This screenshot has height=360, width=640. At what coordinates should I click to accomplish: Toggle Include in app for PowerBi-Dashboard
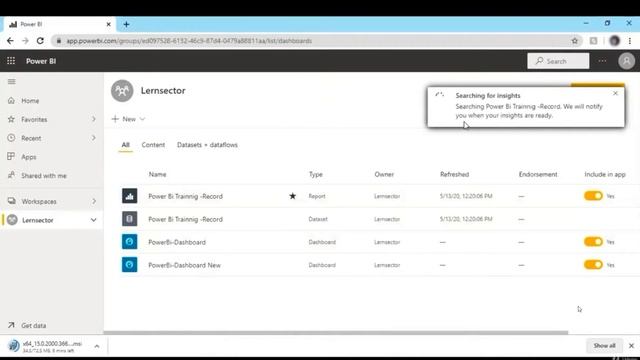point(593,242)
